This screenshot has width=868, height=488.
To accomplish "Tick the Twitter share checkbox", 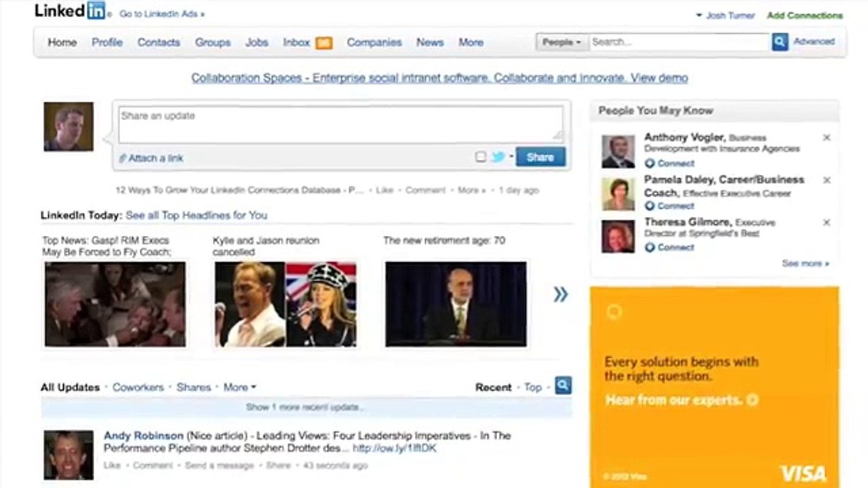I will [481, 157].
